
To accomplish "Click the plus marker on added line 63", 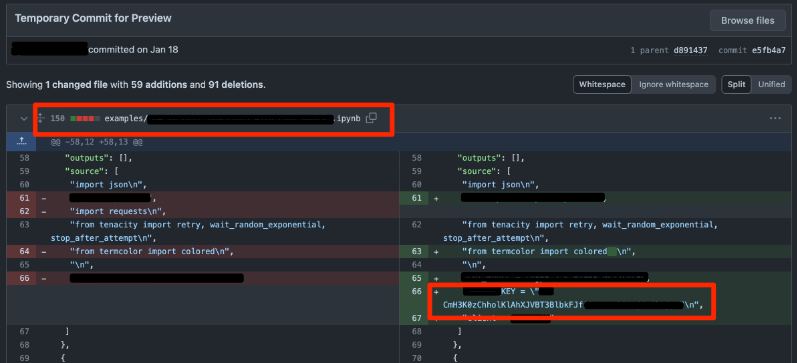I will click(436, 251).
